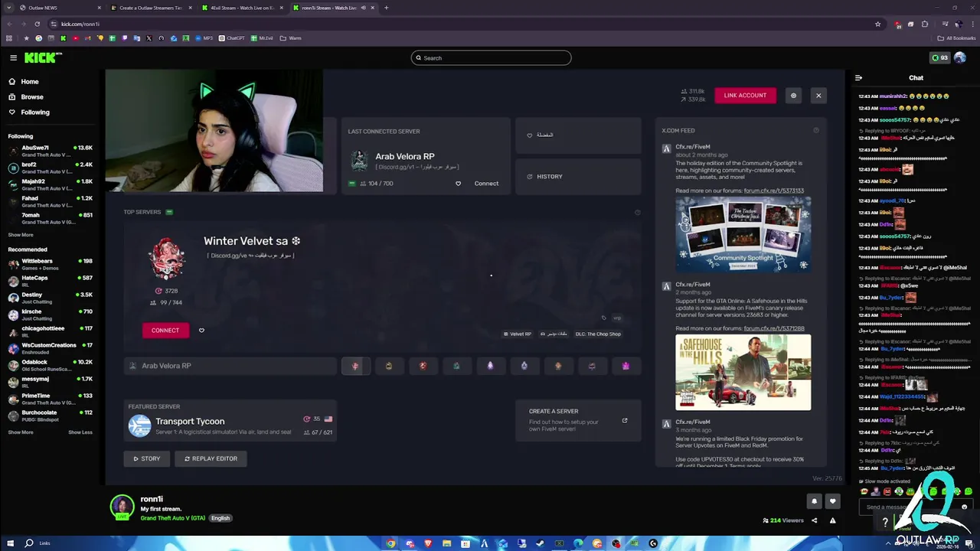Click the KICK logo
The image size is (980, 551).
pyautogui.click(x=42, y=58)
